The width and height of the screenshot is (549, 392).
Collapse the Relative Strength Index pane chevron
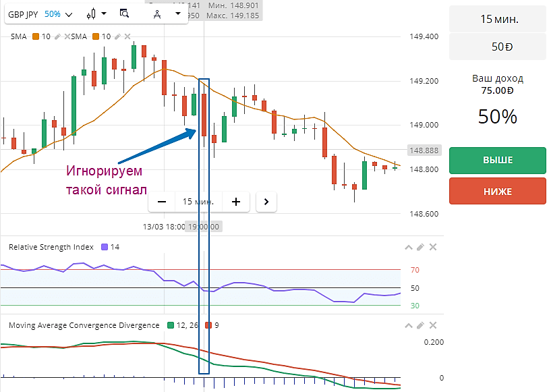[408, 247]
